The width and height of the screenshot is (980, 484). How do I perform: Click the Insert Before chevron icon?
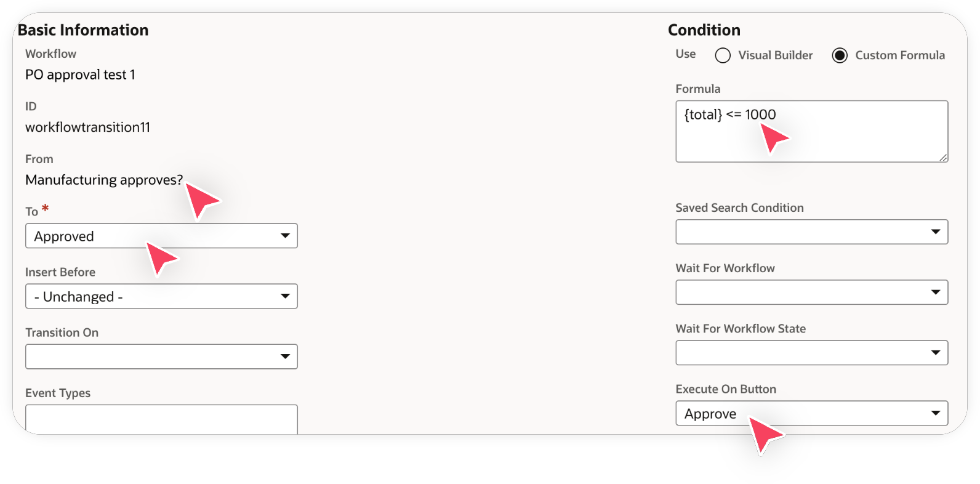click(x=286, y=296)
